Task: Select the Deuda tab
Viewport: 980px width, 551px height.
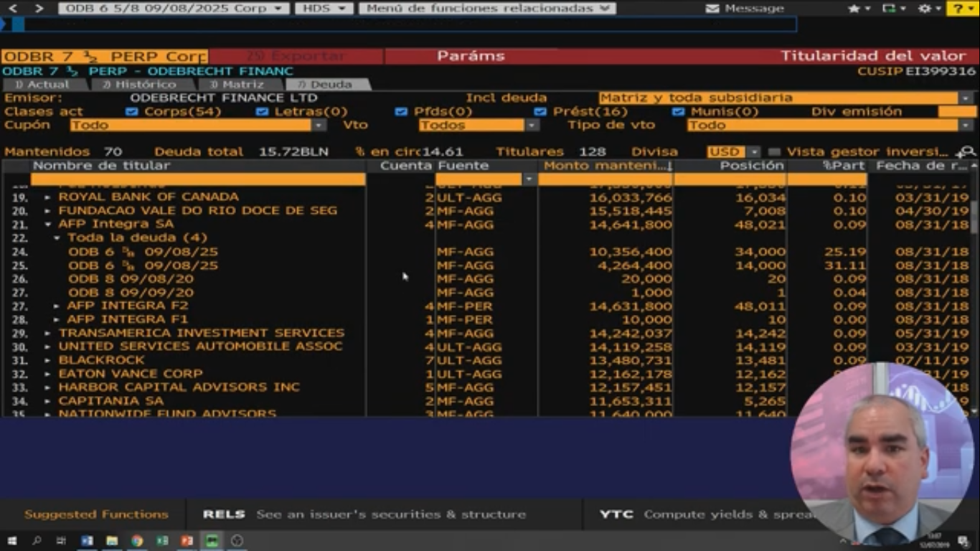Action: tap(326, 85)
